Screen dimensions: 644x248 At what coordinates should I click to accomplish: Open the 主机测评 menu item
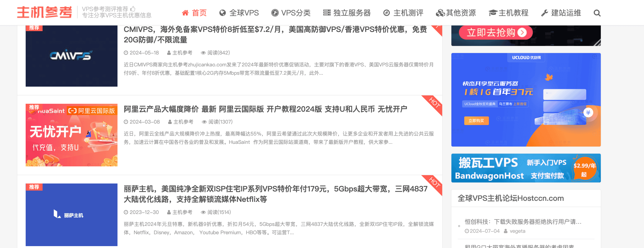(x=403, y=13)
